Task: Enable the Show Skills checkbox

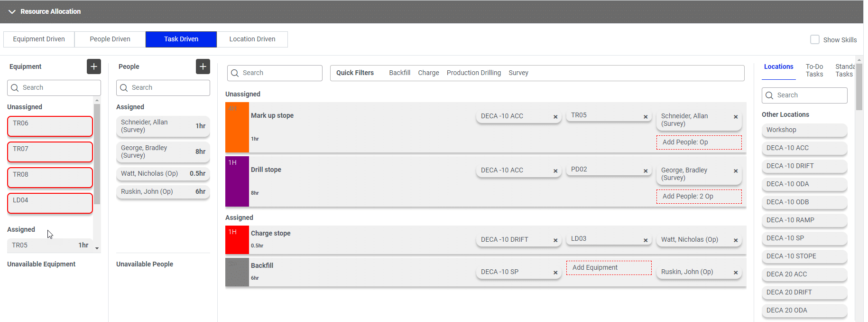Action: point(814,39)
